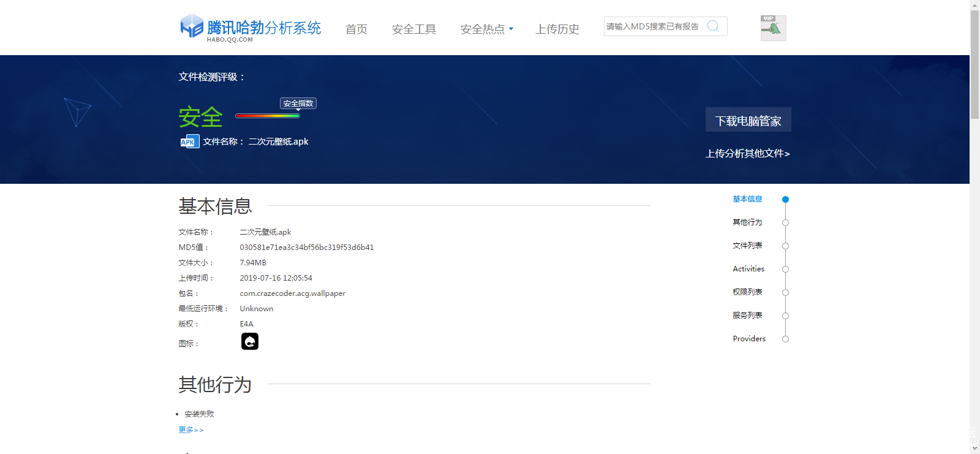The height and width of the screenshot is (454, 980).
Task: Jump to Activities section in sidebar
Action: point(748,269)
